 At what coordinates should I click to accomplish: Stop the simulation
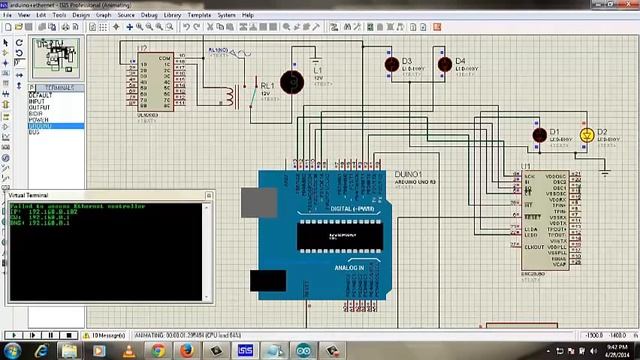coord(69,335)
